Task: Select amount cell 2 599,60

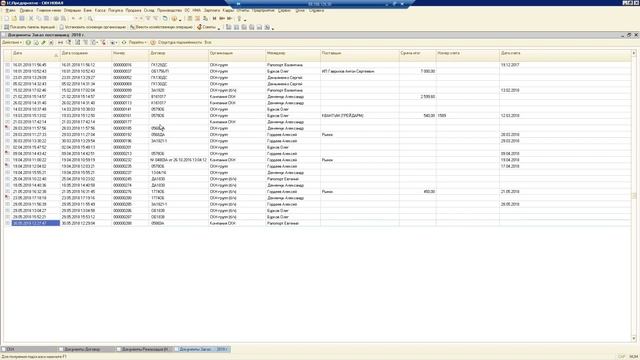Action: [x=418, y=97]
